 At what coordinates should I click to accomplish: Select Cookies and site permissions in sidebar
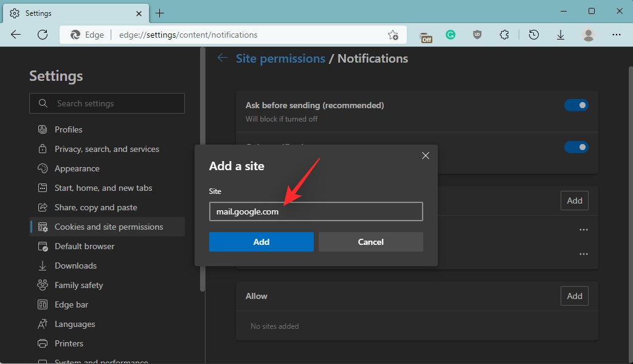click(108, 227)
